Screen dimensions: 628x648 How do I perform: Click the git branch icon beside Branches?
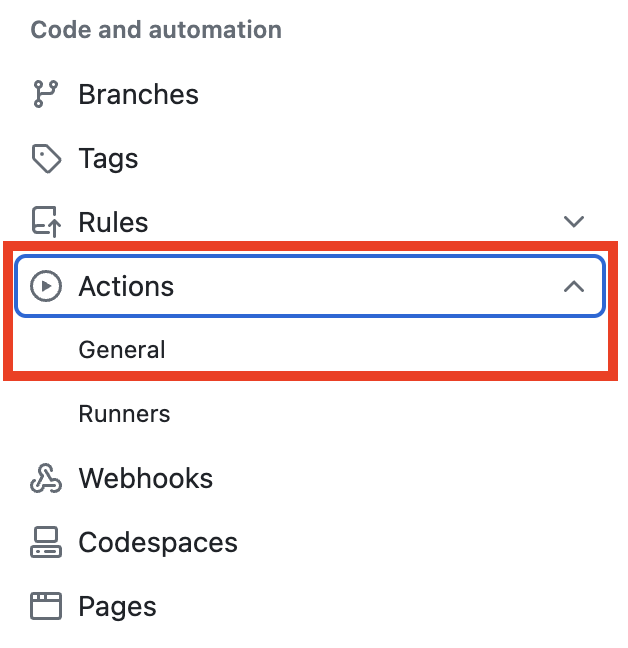(45, 94)
